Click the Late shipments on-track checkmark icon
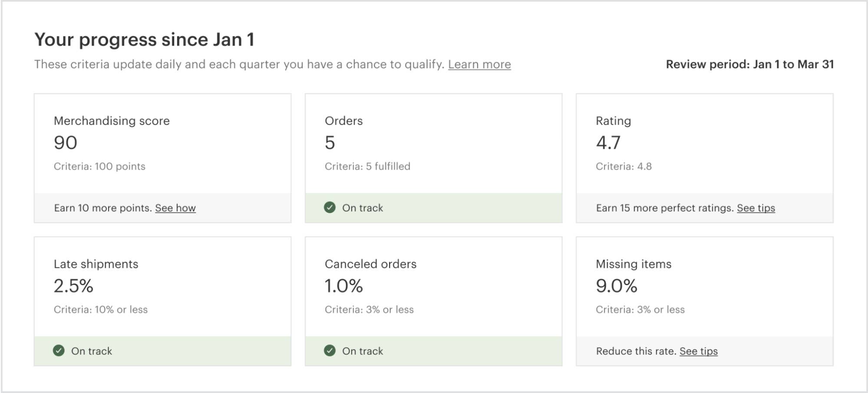This screenshot has width=868, height=393. 59,350
